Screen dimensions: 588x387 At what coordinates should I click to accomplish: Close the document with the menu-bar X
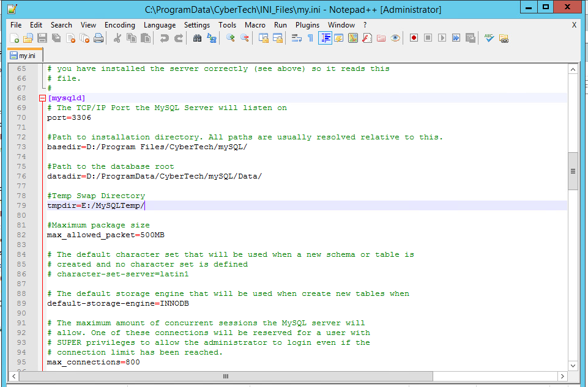click(574, 25)
